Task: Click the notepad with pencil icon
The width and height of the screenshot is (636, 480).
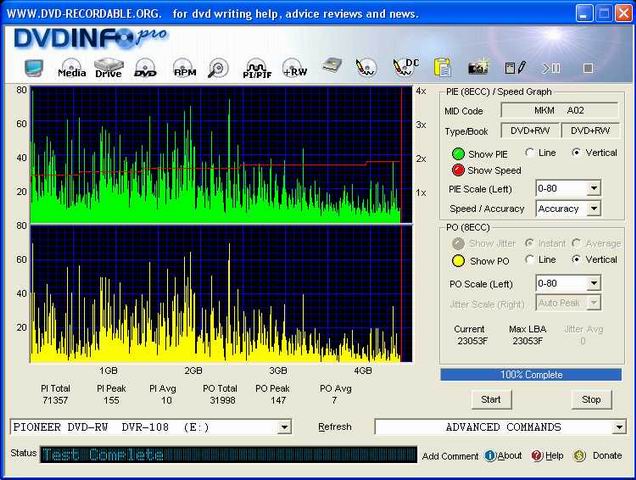Action: [515, 68]
